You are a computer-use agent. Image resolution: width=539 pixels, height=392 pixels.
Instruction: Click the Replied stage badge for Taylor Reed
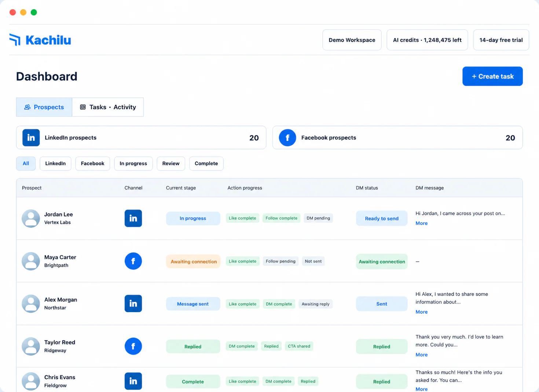click(193, 347)
